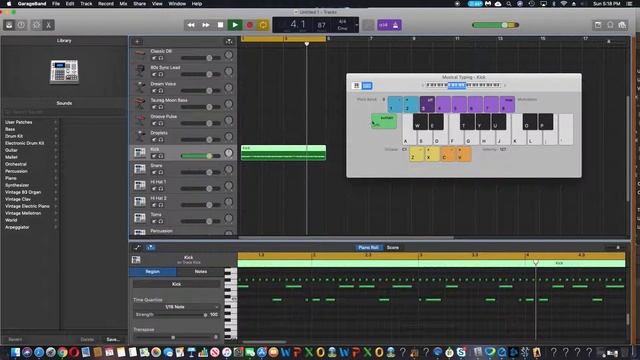
Task: Solo the Kick track with headphone icon
Action: [x=161, y=156]
